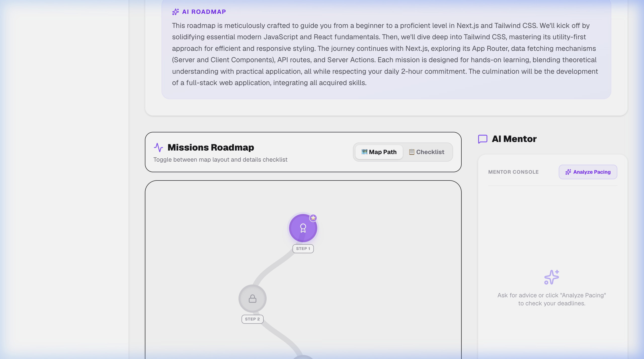Click the STEP 1 label
This screenshot has width=644, height=359.
click(303, 249)
